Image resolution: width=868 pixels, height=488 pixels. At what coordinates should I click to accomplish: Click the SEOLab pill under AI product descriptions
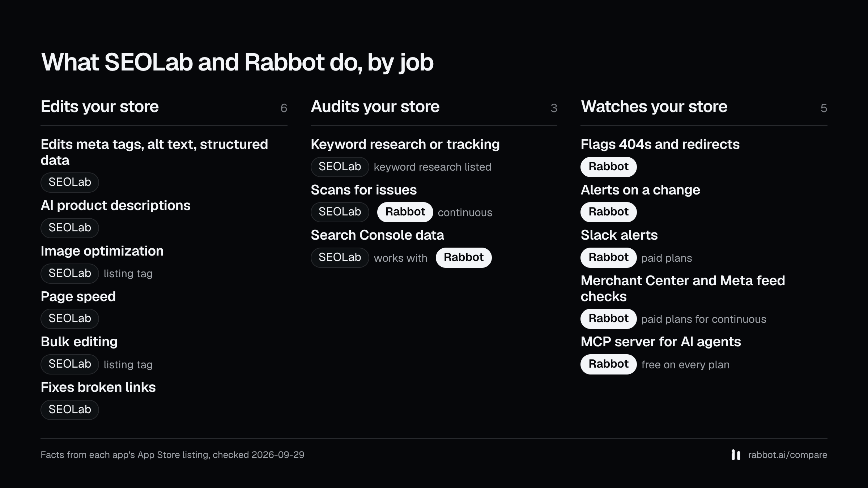coord(70,228)
